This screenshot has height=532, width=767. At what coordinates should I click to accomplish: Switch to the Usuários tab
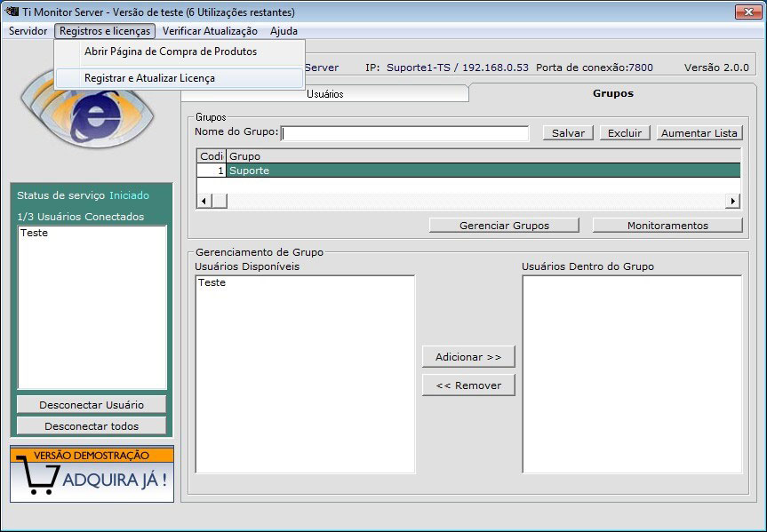(324, 94)
